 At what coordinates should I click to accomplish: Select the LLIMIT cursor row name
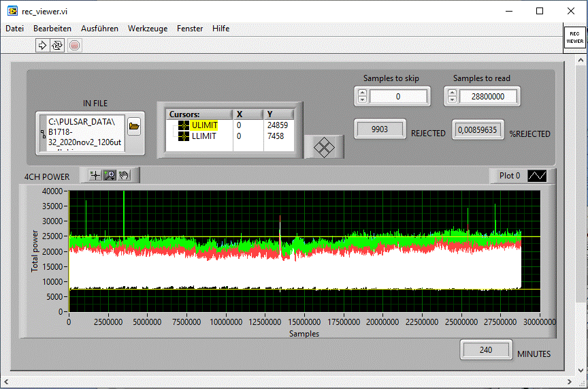tap(204, 136)
